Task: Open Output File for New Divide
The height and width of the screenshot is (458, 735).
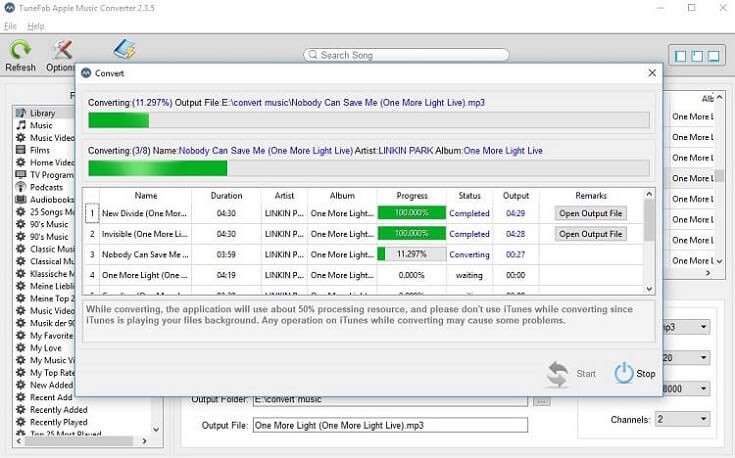Action: (590, 213)
